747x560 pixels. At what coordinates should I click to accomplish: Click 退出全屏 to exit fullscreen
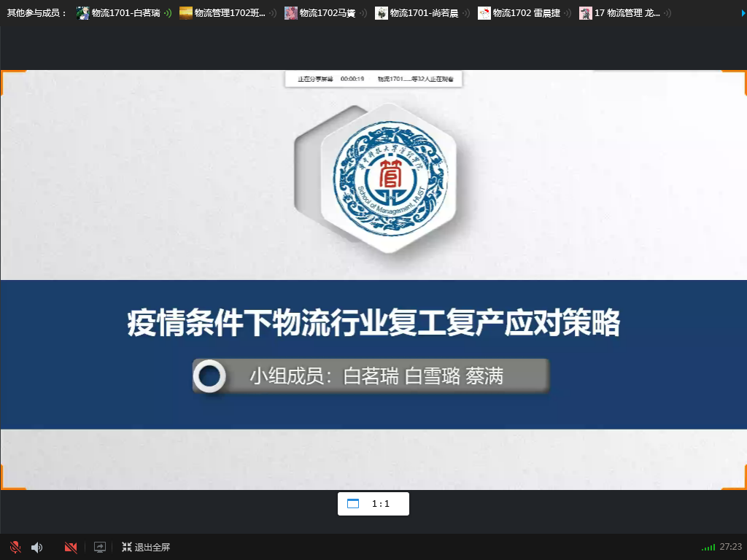(x=146, y=547)
